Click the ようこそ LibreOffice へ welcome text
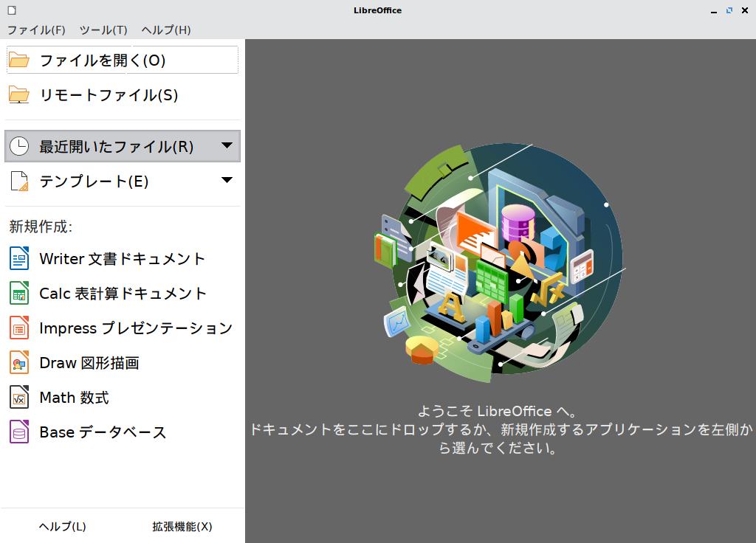The height and width of the screenshot is (543, 756). 497,411
